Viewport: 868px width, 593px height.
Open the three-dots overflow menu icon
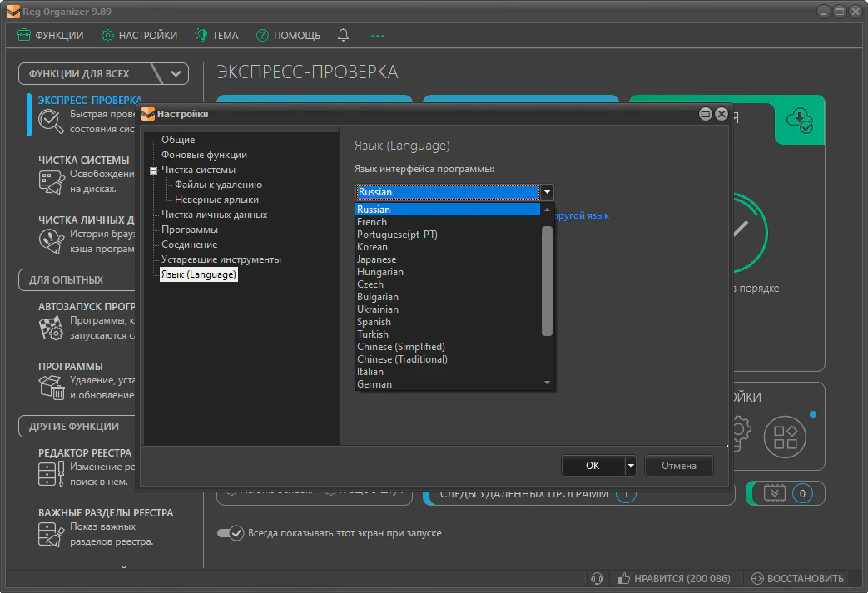pos(378,36)
